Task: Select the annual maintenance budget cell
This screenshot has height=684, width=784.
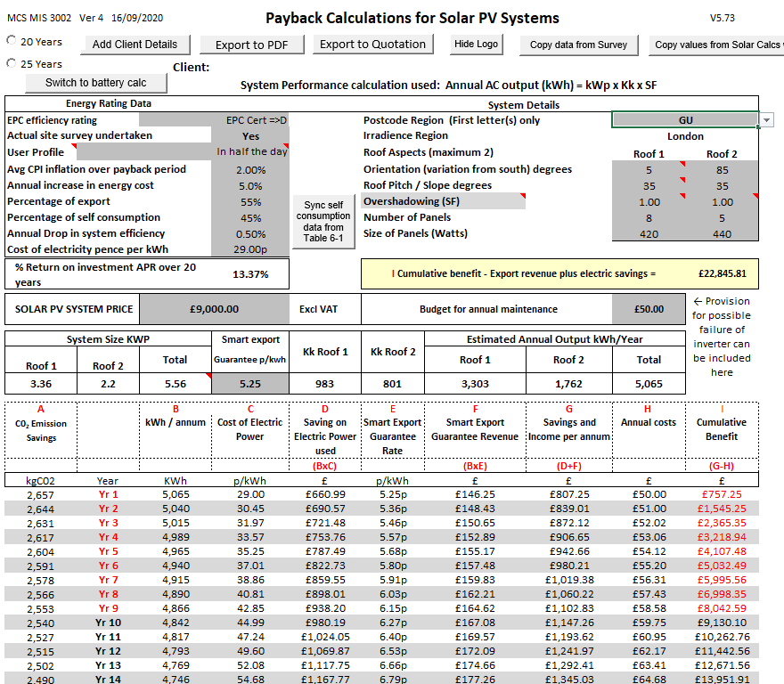Action: 648,309
